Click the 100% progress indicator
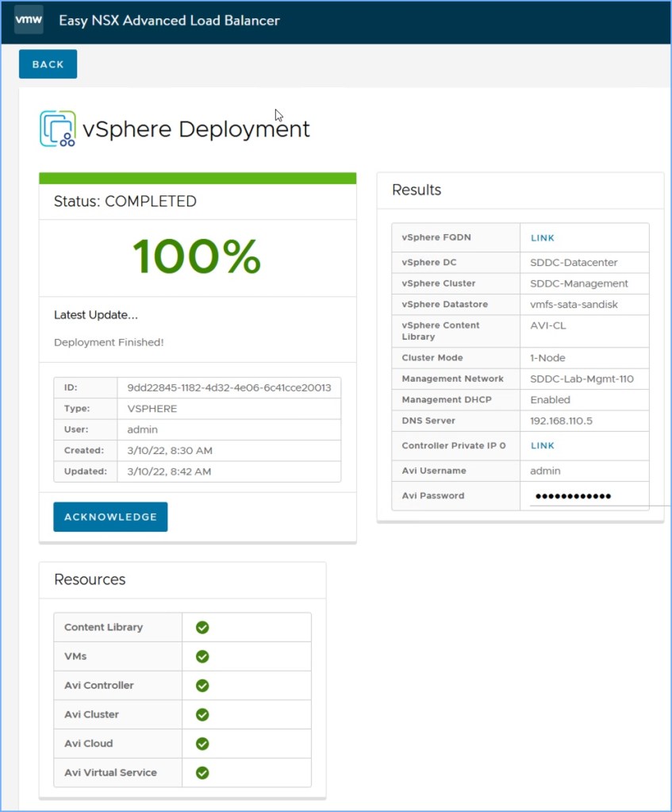Screen dimensions: 672x812 click(197, 257)
